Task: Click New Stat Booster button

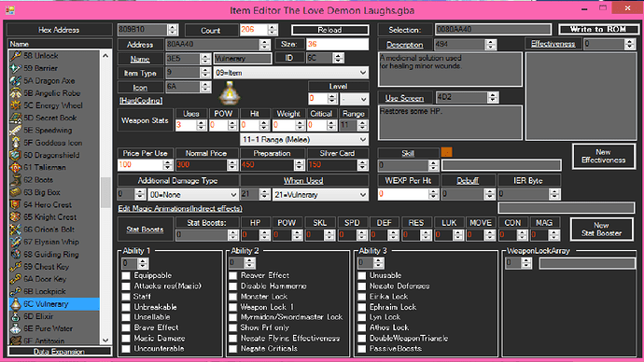Action: pos(601,229)
